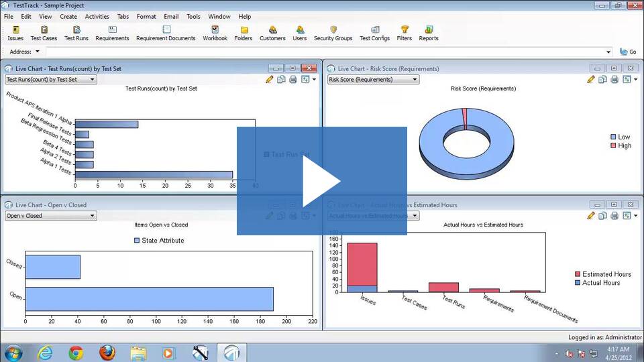The image size is (644, 362).
Task: Open the Edit menu
Action: 26,16
